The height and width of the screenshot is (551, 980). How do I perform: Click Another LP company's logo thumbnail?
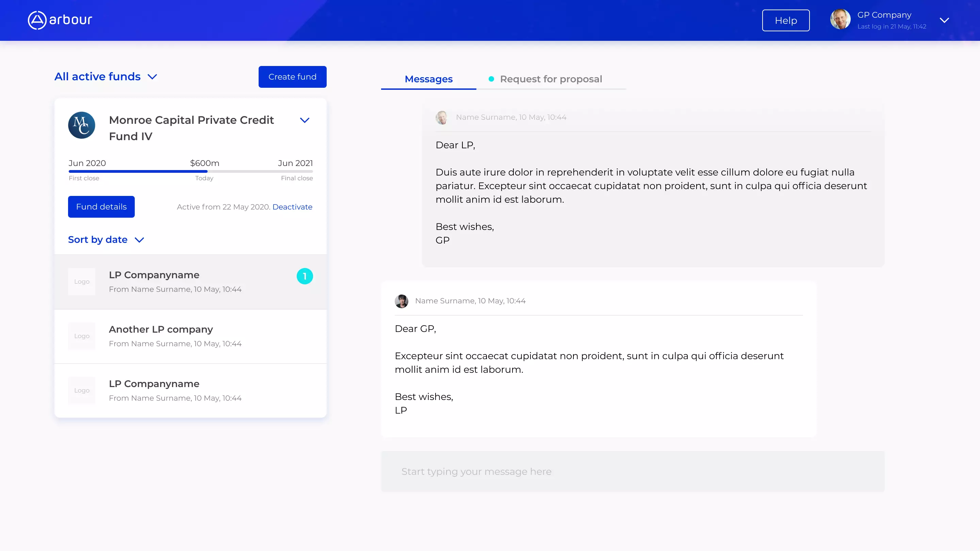[82, 336]
